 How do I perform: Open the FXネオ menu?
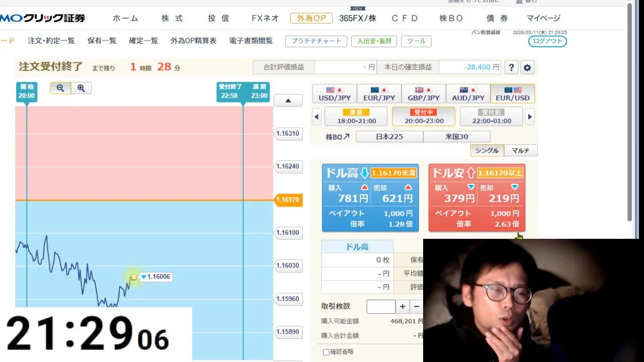(x=265, y=18)
